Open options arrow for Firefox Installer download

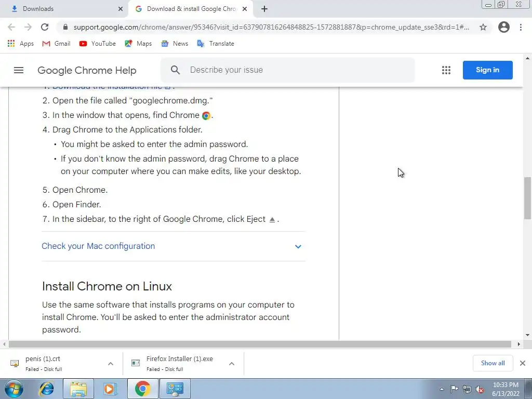point(232,364)
